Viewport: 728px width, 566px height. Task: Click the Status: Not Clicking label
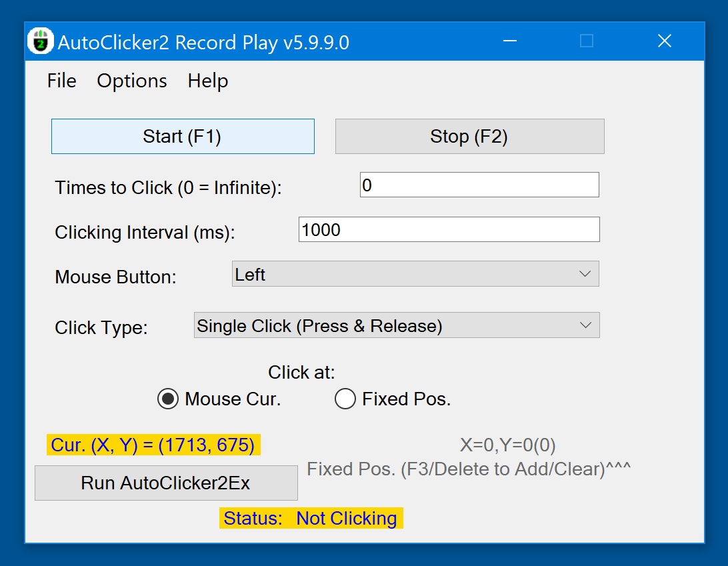(x=311, y=518)
